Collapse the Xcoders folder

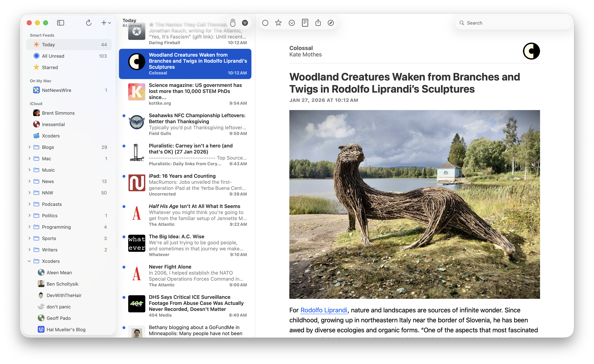tap(29, 261)
